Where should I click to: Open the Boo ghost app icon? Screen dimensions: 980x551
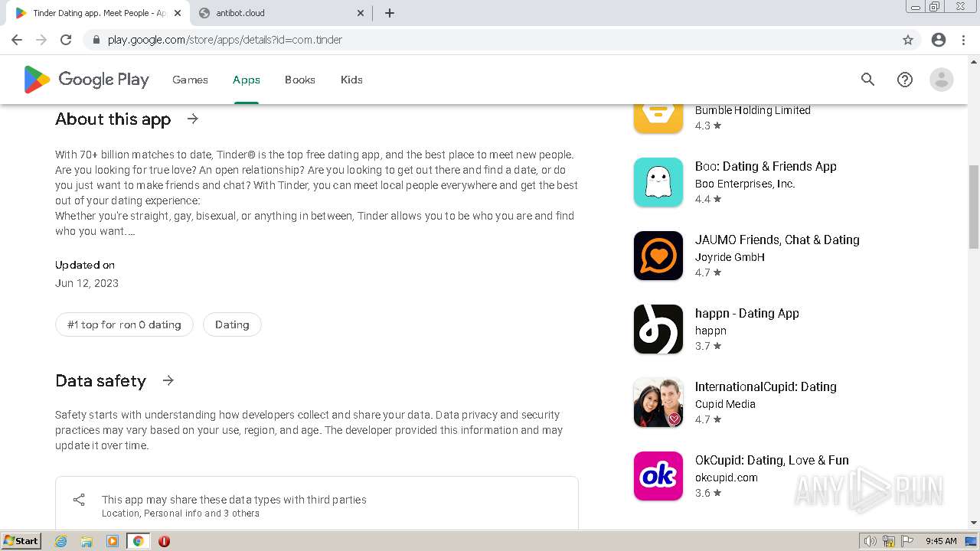658,182
